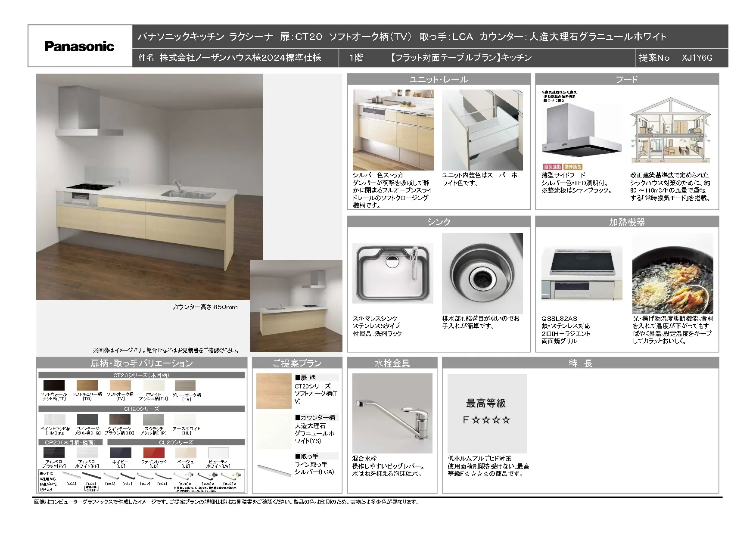
Task: Choose the アルベロホワイト [PF] swatch
Action: point(87,453)
